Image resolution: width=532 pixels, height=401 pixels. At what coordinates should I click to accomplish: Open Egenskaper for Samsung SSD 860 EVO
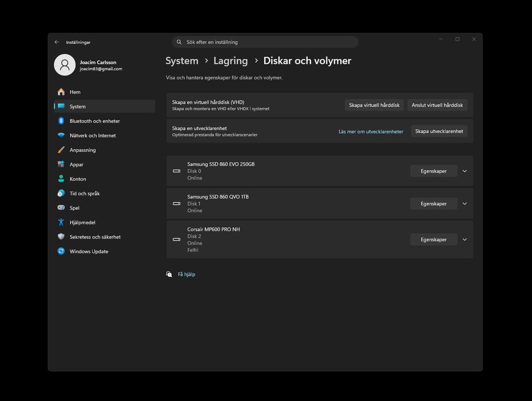(x=433, y=171)
